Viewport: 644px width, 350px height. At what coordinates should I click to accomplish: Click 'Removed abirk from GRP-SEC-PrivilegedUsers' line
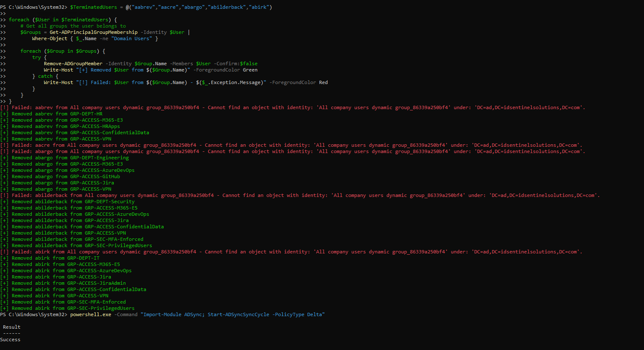[67, 308]
